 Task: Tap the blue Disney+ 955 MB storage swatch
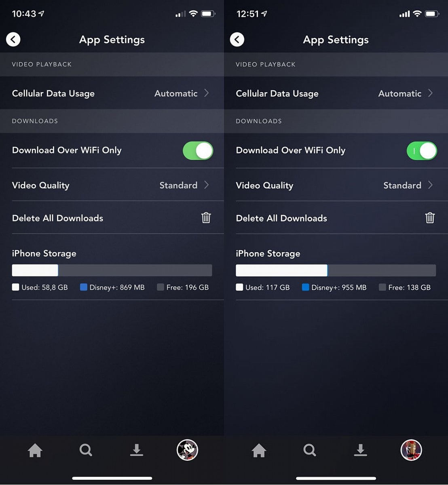click(x=305, y=287)
